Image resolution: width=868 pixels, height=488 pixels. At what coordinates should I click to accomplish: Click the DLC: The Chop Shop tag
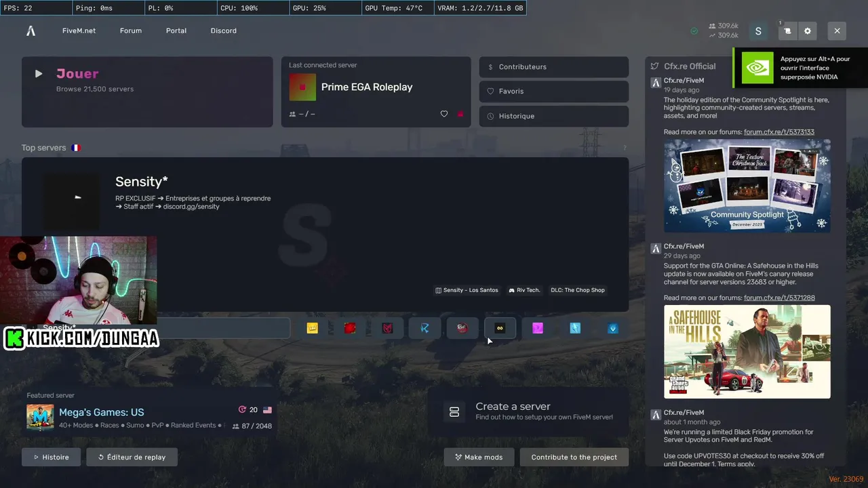[578, 290]
